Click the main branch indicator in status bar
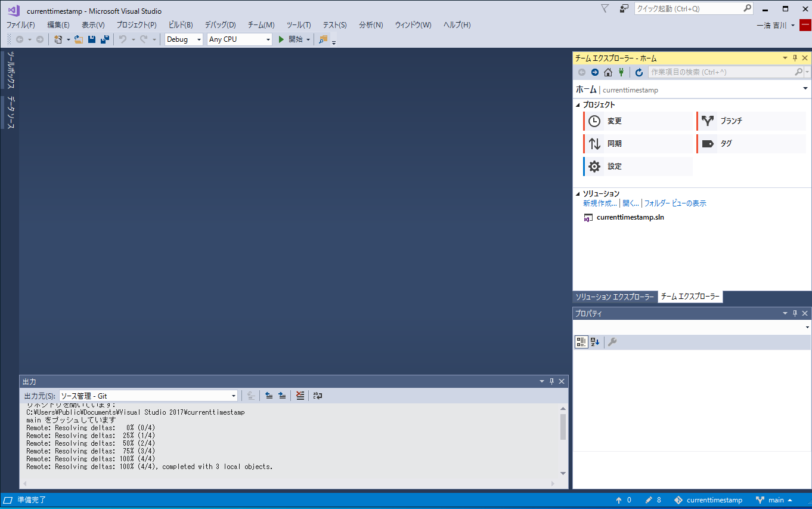The width and height of the screenshot is (812, 509). [x=774, y=500]
